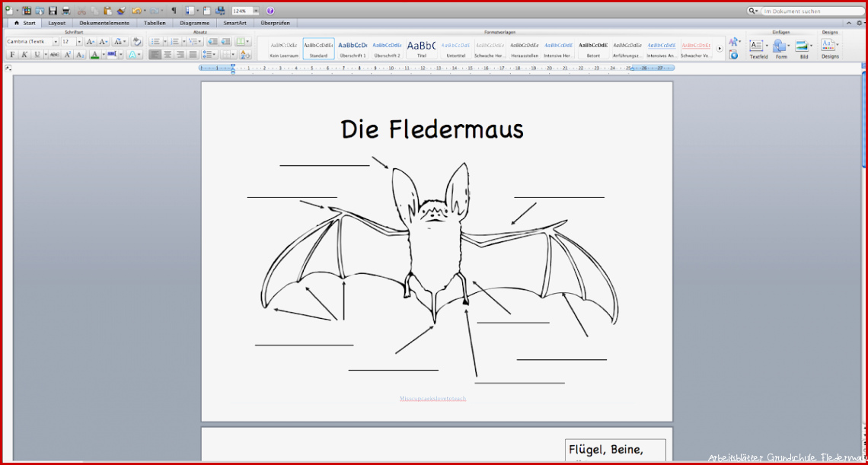Viewport: 868px width, 465px height.
Task: Open the media browser icon
Action: (x=220, y=11)
